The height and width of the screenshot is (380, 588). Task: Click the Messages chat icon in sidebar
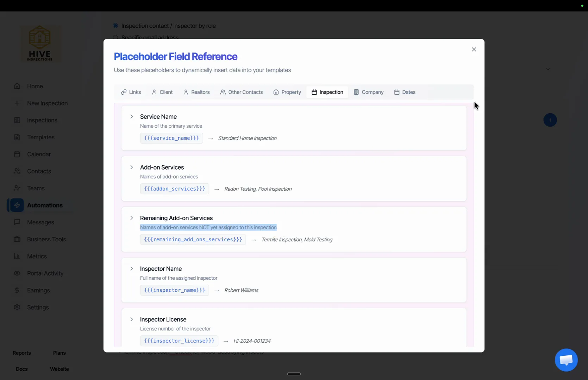click(17, 222)
